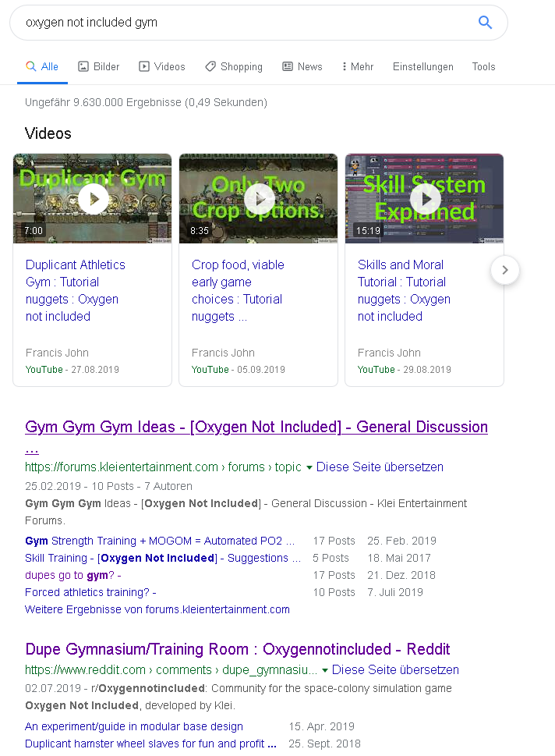Open the Tools options
Screen dimensions: 555x756
pyautogui.click(x=483, y=66)
